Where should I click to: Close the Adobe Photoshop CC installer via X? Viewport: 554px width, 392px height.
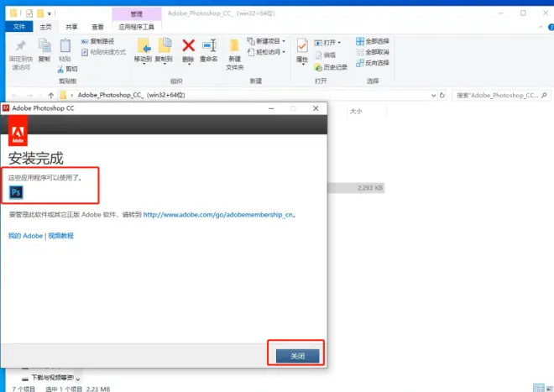point(316,108)
